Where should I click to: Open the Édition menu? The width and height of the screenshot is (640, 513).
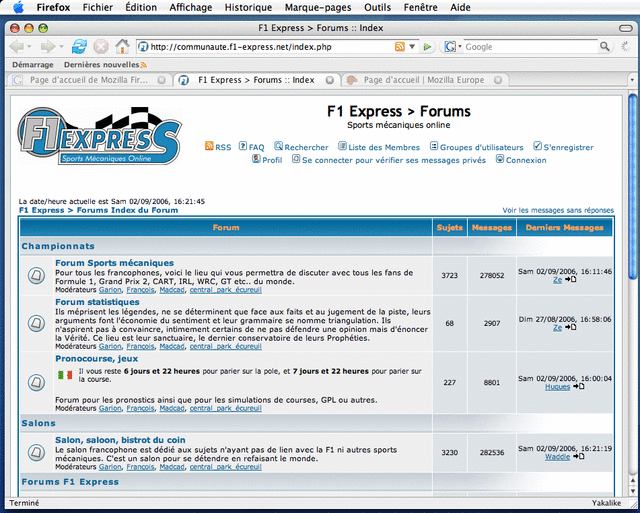click(141, 7)
